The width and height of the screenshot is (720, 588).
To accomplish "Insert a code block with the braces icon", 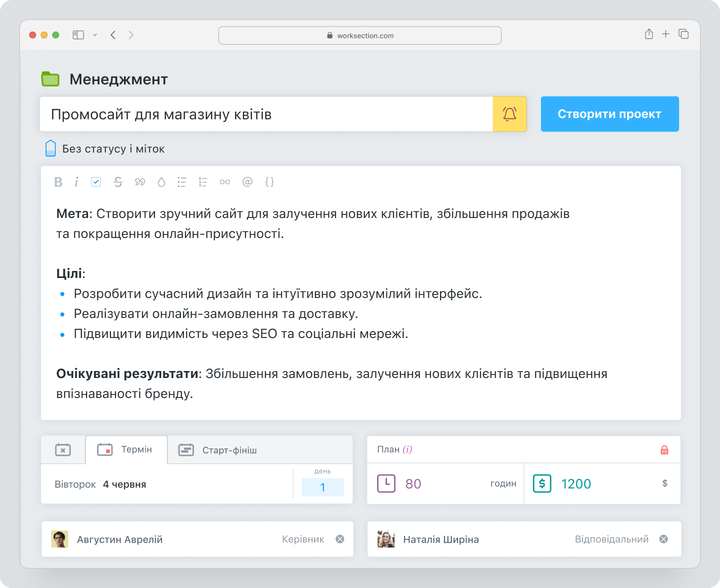I will click(x=269, y=182).
